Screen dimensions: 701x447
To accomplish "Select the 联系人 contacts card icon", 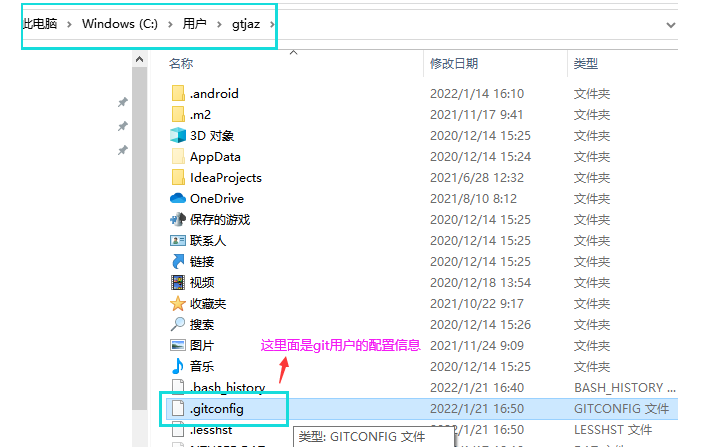I will (178, 240).
